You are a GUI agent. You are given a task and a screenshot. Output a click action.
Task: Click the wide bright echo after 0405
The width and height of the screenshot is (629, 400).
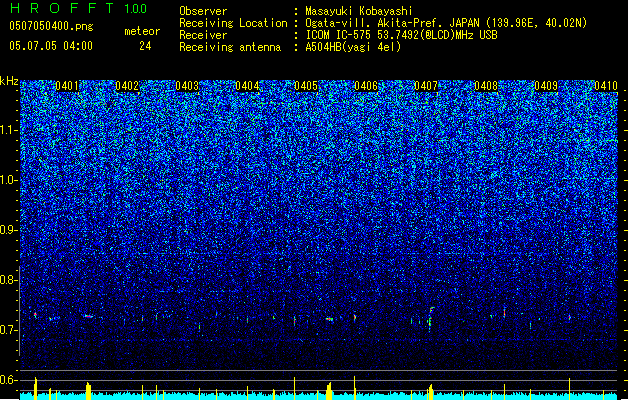(x=330, y=319)
